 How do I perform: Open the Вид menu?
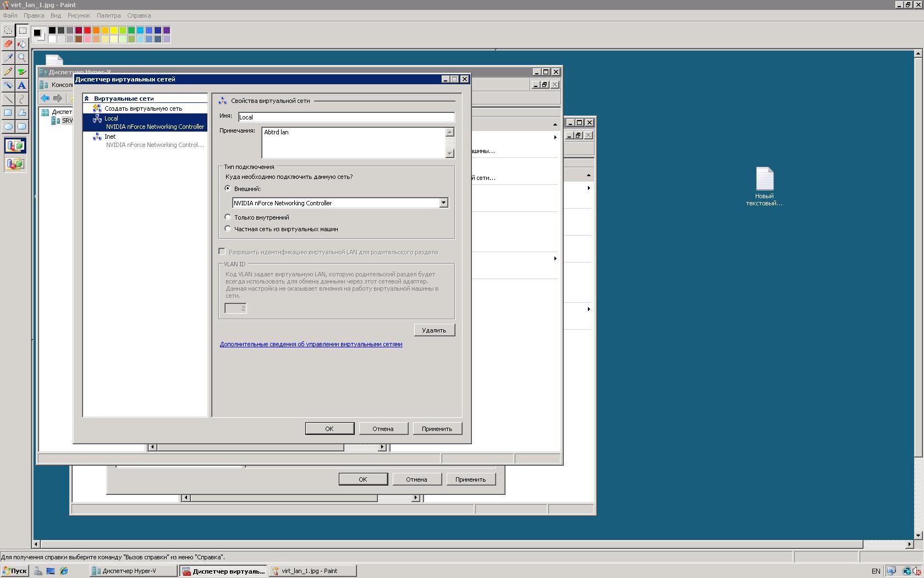pyautogui.click(x=56, y=15)
